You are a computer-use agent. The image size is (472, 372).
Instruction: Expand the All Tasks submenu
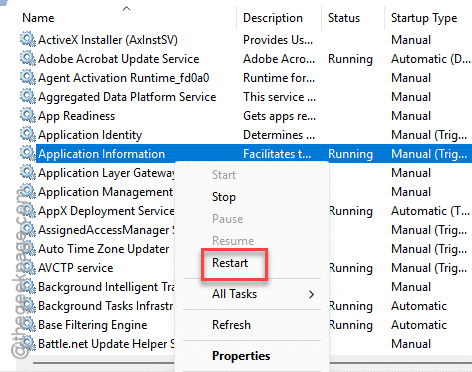coord(252,294)
